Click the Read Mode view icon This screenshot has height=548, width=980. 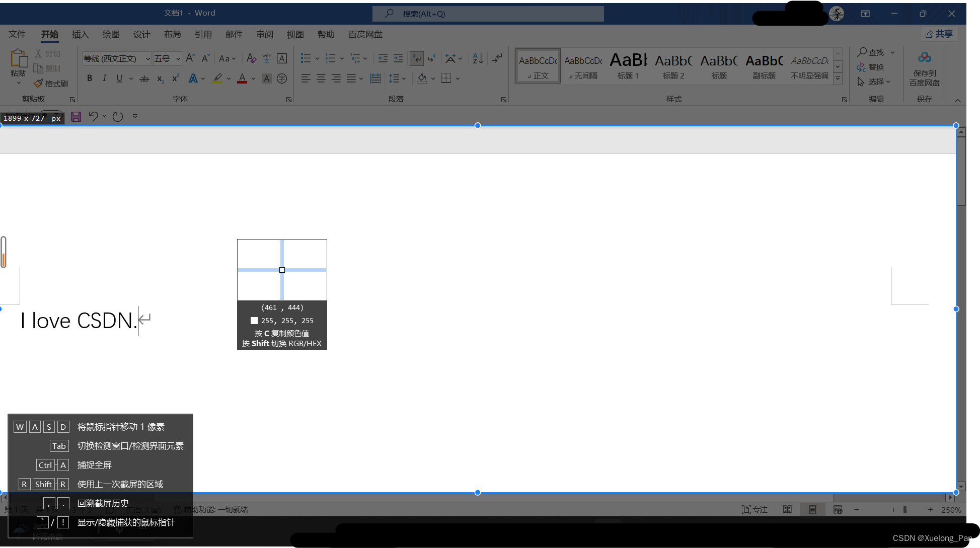[x=788, y=510]
